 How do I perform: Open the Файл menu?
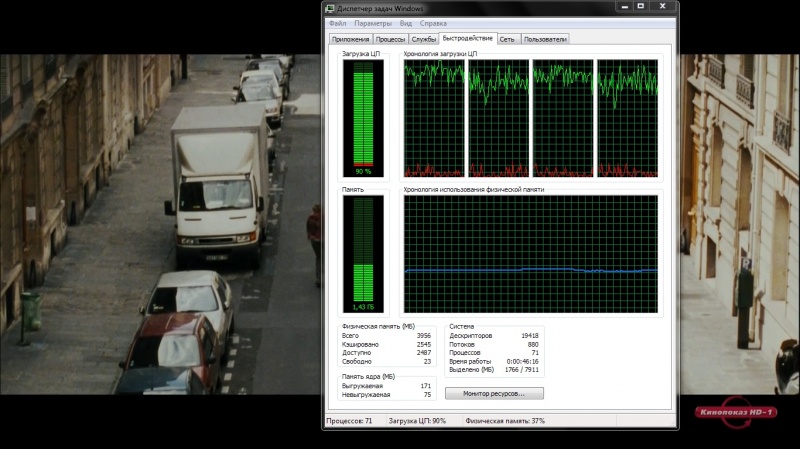[337, 23]
